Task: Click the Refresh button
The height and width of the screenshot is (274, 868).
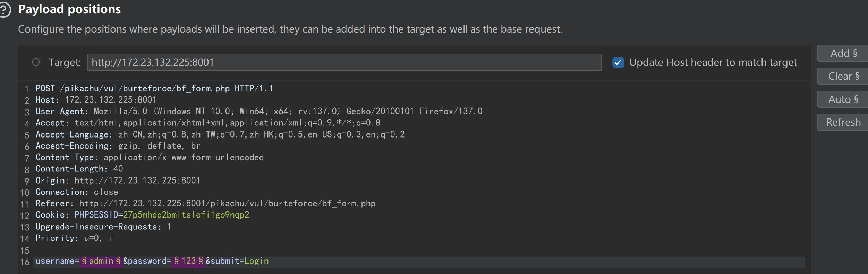Action: point(843,122)
